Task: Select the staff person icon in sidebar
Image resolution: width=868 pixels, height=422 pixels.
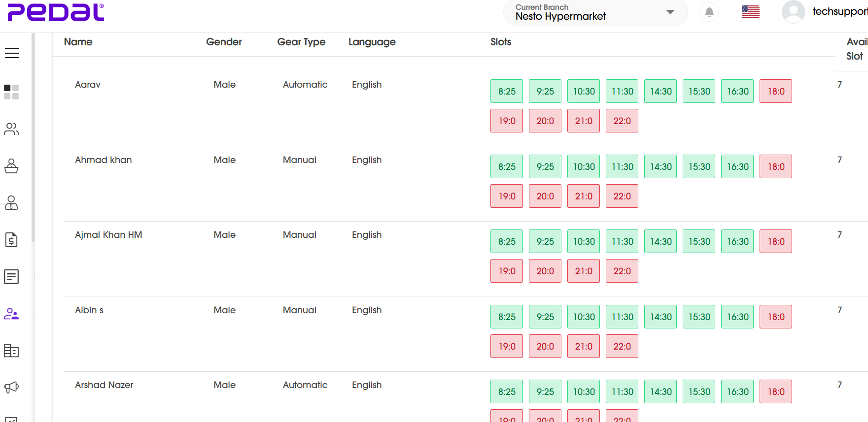Action: (11, 203)
